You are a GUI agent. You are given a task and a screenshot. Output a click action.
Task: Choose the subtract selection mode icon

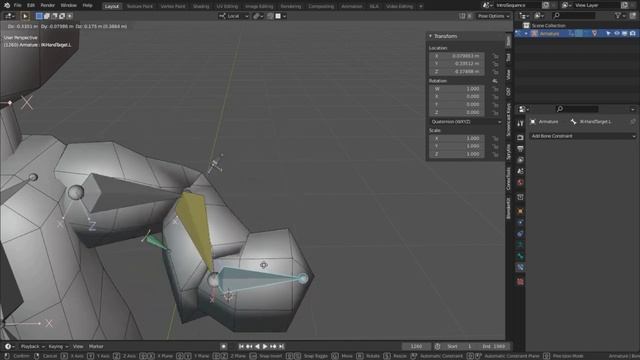coord(54,16)
